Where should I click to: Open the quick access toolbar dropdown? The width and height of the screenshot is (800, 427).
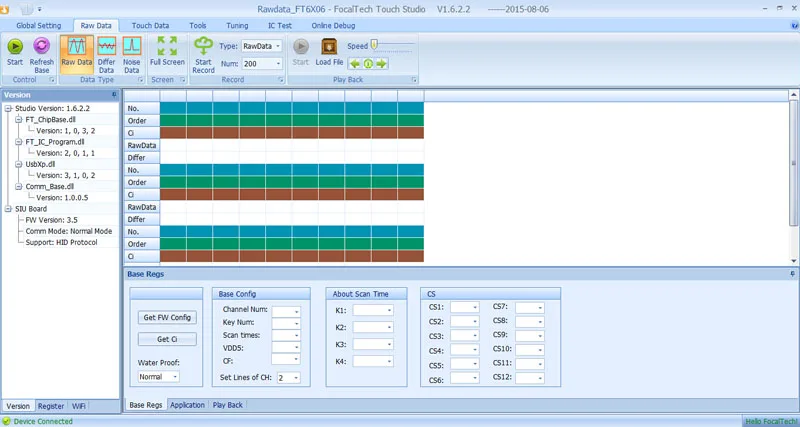tap(39, 9)
